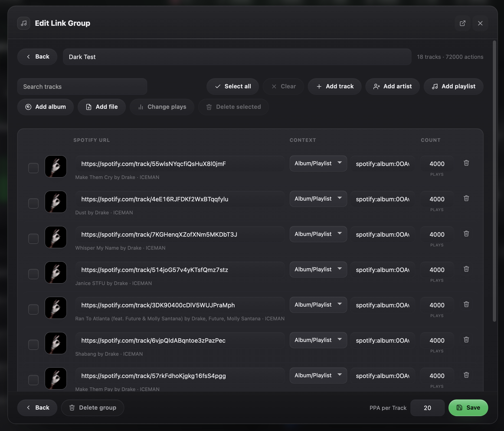This screenshot has height=431, width=504.
Task: Check the Shabang row checkbox
Action: tap(33, 345)
